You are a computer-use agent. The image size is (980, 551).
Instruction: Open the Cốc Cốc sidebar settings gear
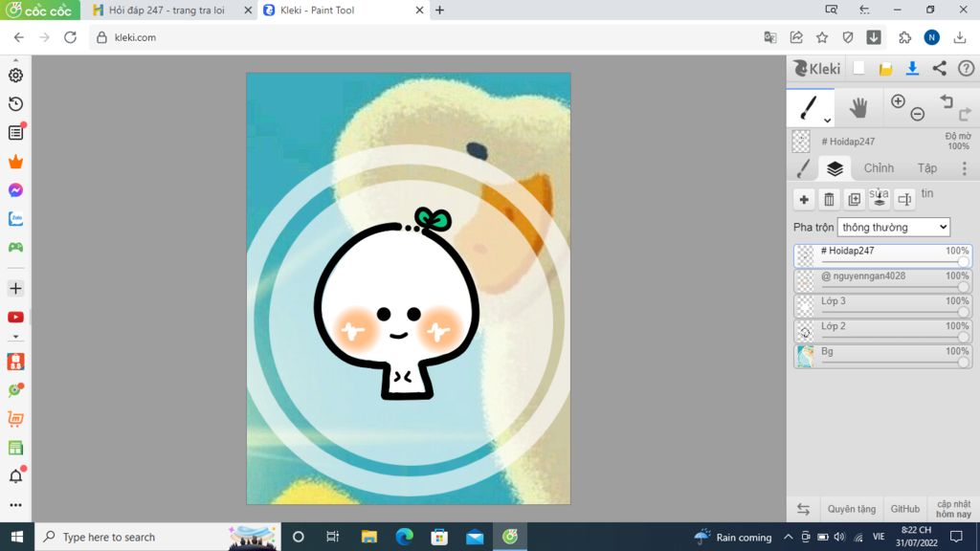[x=15, y=75]
